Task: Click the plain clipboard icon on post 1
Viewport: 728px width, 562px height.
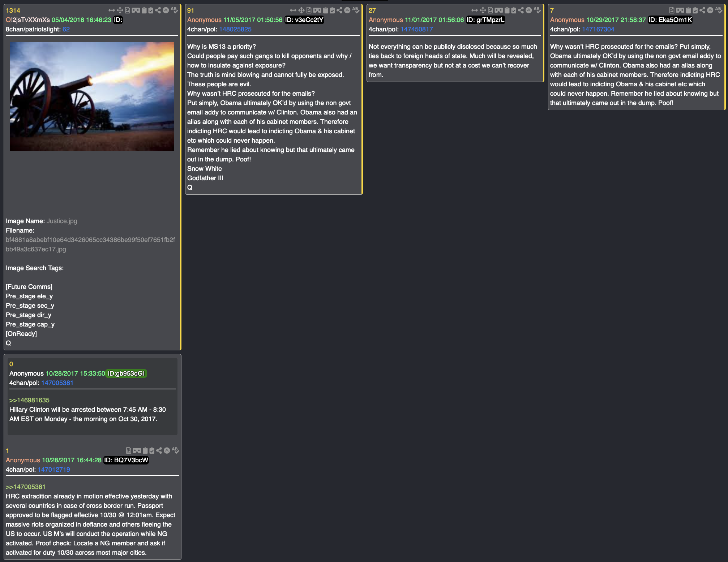Action: click(145, 450)
